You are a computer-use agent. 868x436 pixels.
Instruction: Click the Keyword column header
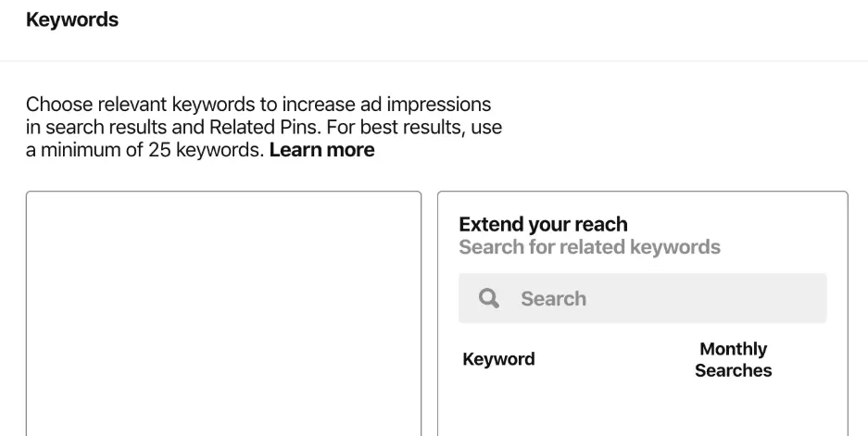pyautogui.click(x=498, y=359)
